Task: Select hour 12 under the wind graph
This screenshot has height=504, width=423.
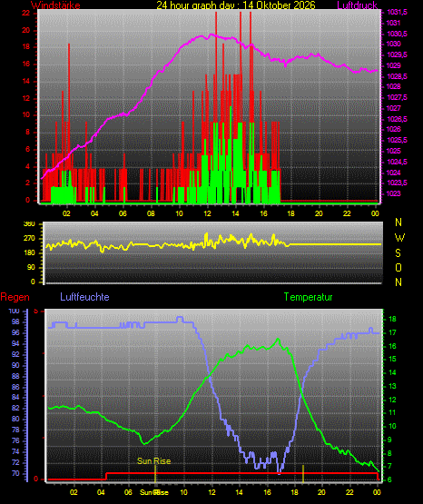Action: [207, 213]
